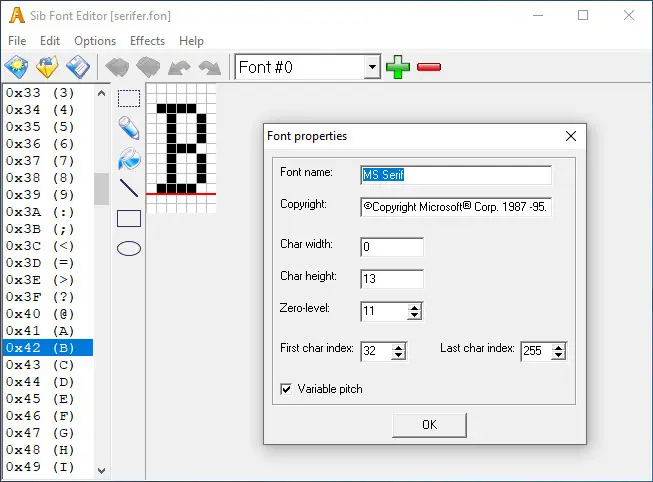Select character 0x43 (C) in list

pyautogui.click(x=47, y=365)
